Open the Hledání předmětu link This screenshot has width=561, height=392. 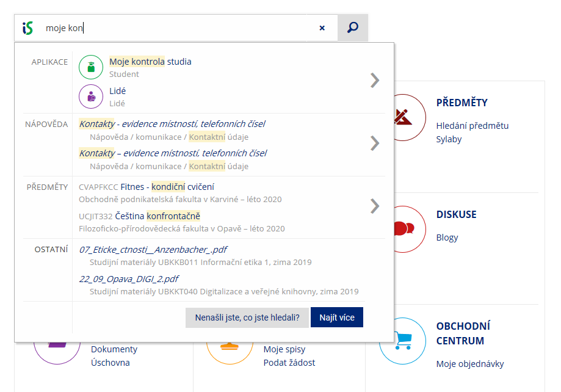[472, 126]
